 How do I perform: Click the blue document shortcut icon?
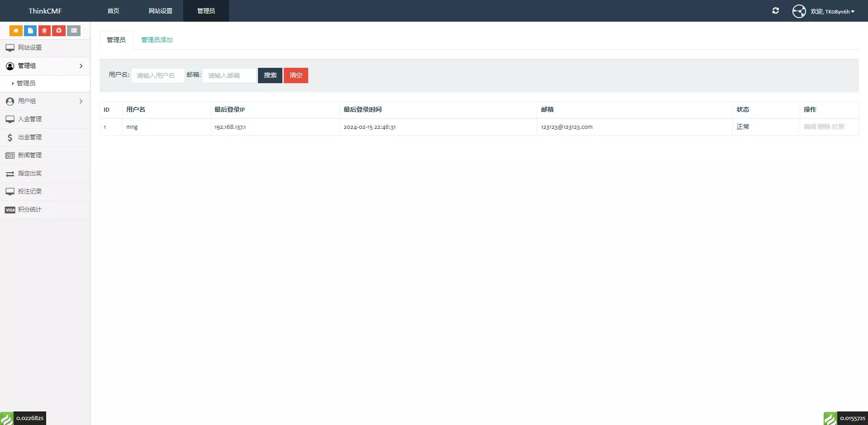click(30, 31)
